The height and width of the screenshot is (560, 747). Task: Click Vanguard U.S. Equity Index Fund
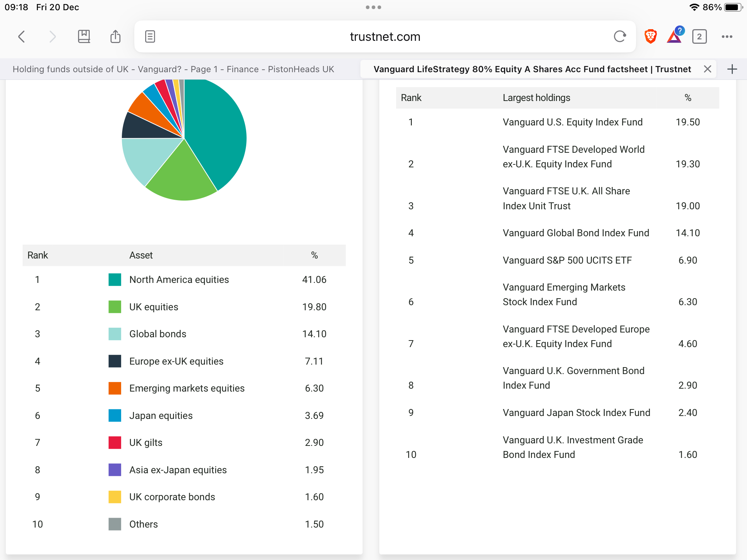572,122
